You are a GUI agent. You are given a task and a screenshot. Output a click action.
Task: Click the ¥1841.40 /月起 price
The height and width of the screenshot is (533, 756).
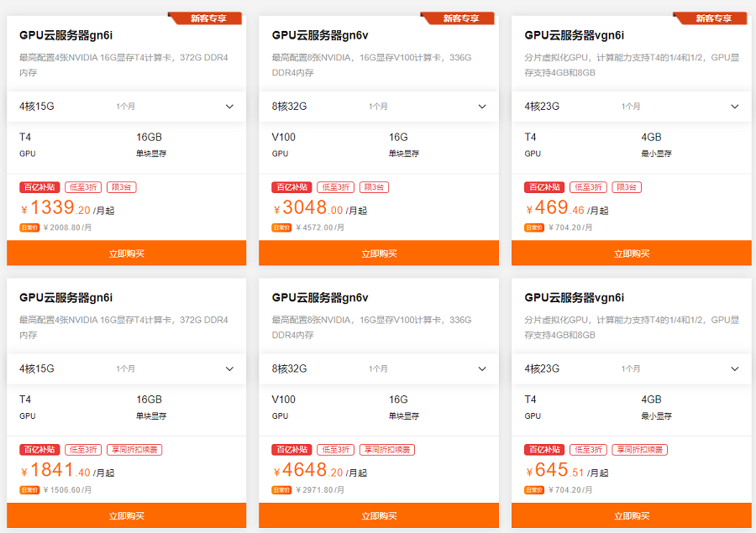point(67,470)
